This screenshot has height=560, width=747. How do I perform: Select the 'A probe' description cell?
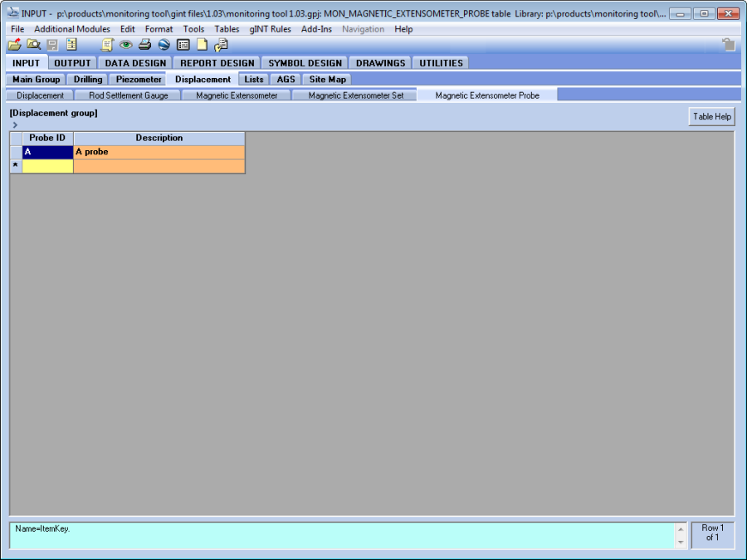click(159, 152)
